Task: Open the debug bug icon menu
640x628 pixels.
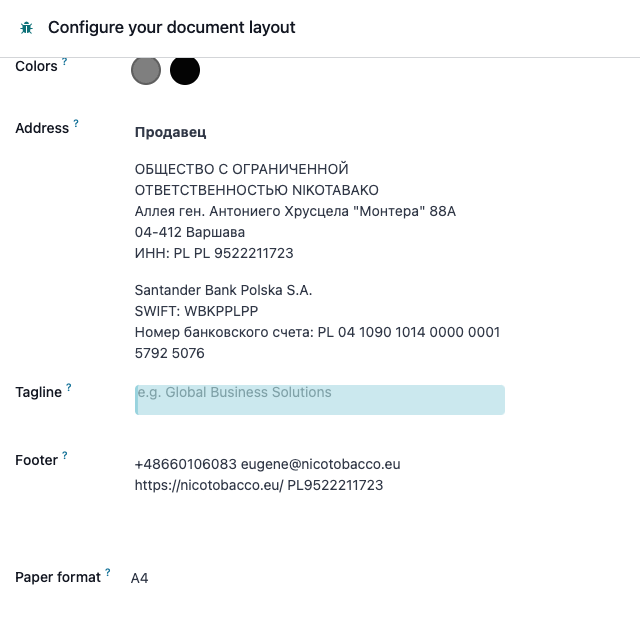Action: pyautogui.click(x=27, y=28)
